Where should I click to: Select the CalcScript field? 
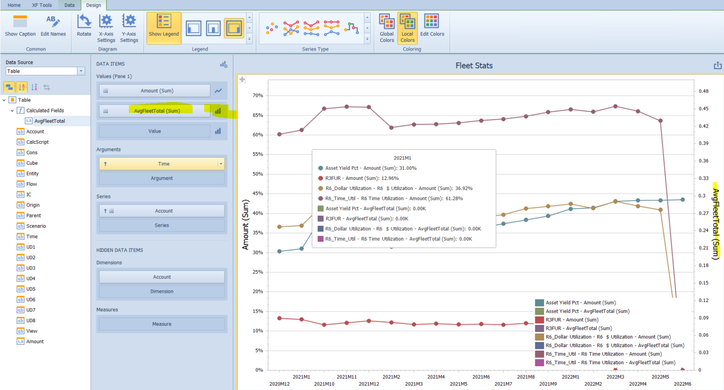tap(37, 142)
